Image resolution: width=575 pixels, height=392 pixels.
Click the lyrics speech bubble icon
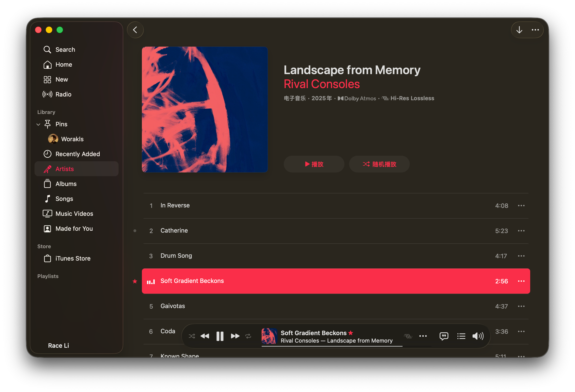(x=444, y=336)
